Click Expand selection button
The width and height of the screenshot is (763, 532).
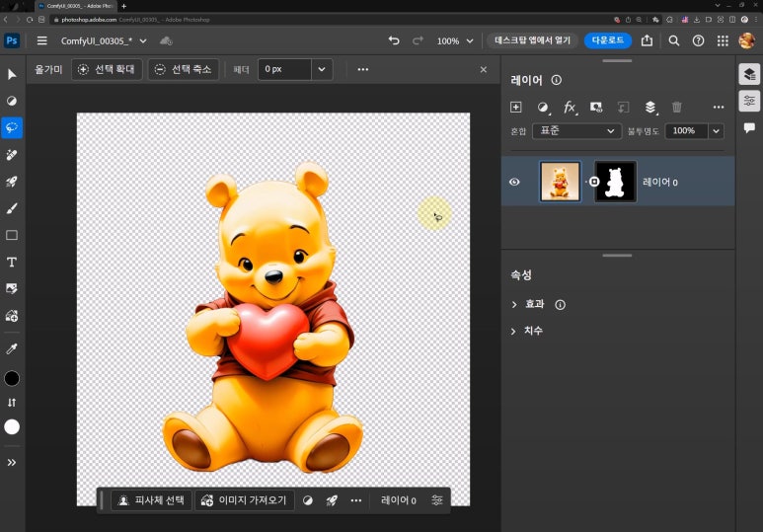coord(107,70)
